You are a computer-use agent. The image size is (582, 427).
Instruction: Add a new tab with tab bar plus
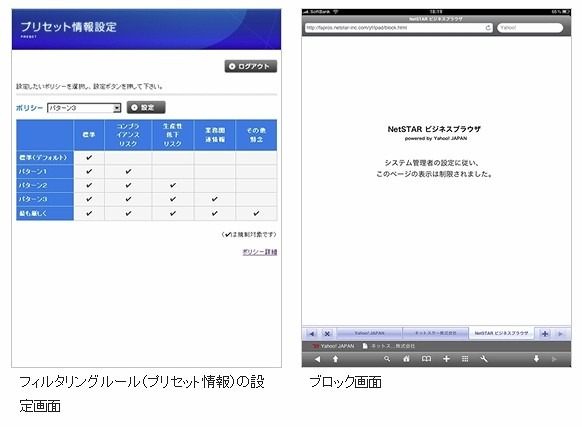pyautogui.click(x=545, y=333)
